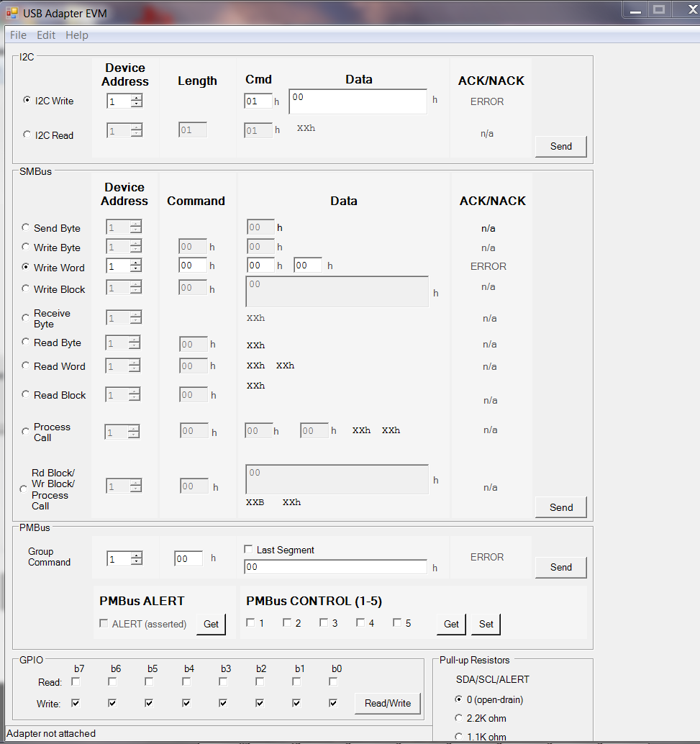Click the I2C section Send button
The width and height of the screenshot is (700, 744).
(x=561, y=146)
